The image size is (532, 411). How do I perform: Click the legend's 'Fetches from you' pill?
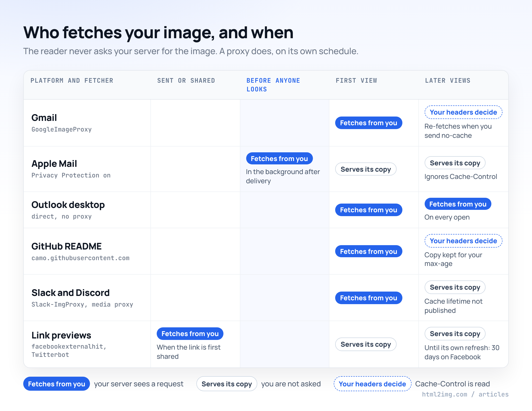click(57, 384)
